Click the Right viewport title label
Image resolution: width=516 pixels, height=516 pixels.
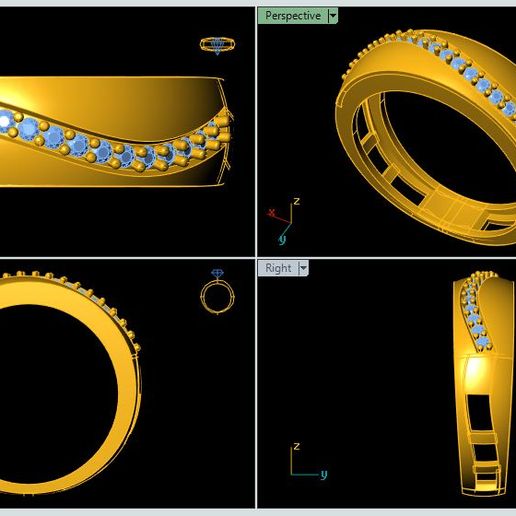point(278,268)
